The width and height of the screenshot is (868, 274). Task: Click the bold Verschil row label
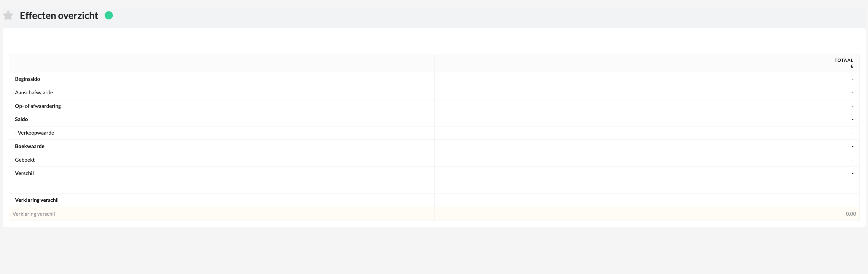(24, 173)
